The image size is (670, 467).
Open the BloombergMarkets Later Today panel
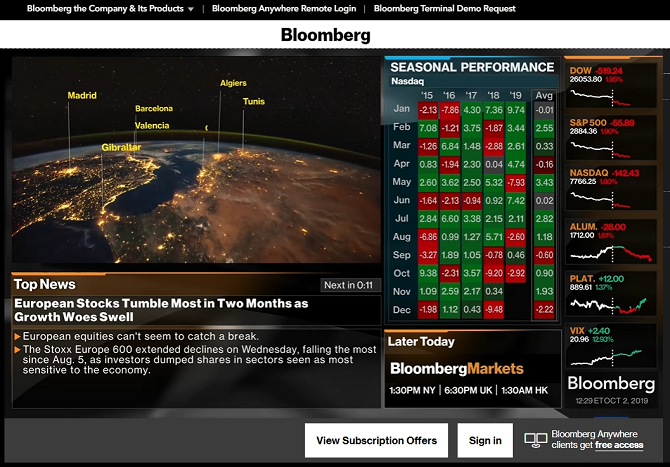(x=470, y=369)
